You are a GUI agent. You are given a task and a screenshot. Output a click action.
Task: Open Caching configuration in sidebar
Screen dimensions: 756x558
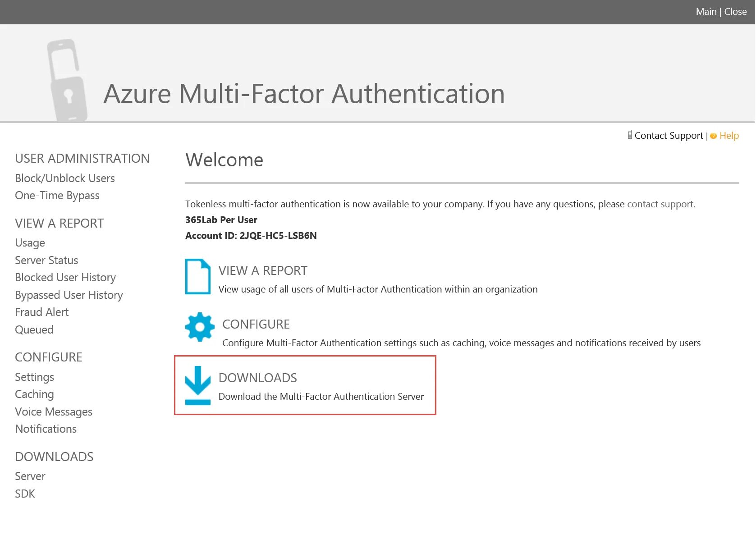coord(34,394)
